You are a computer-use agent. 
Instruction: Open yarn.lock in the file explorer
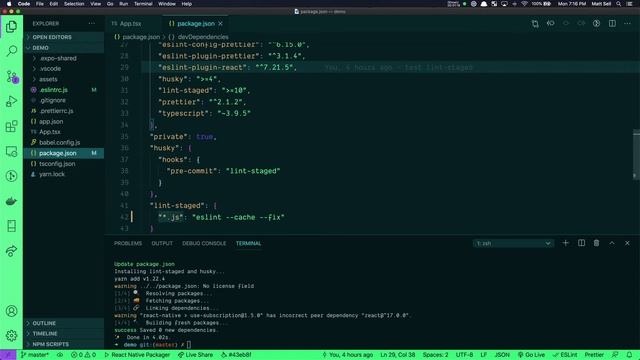pos(64,174)
